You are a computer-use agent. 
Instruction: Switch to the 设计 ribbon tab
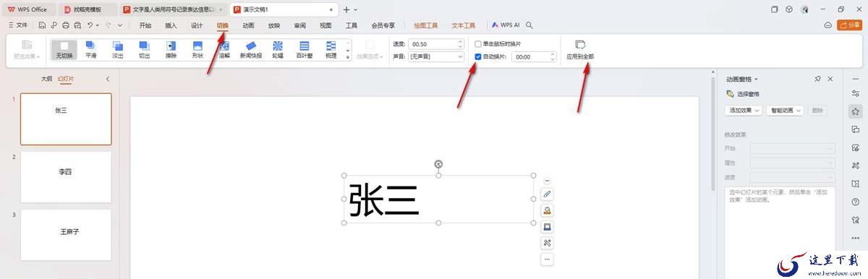click(197, 25)
